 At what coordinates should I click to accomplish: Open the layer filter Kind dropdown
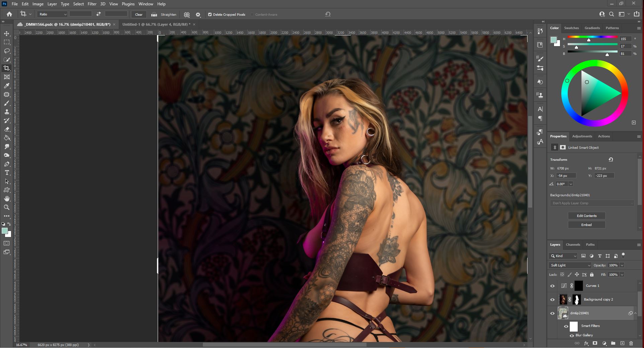(x=563, y=256)
